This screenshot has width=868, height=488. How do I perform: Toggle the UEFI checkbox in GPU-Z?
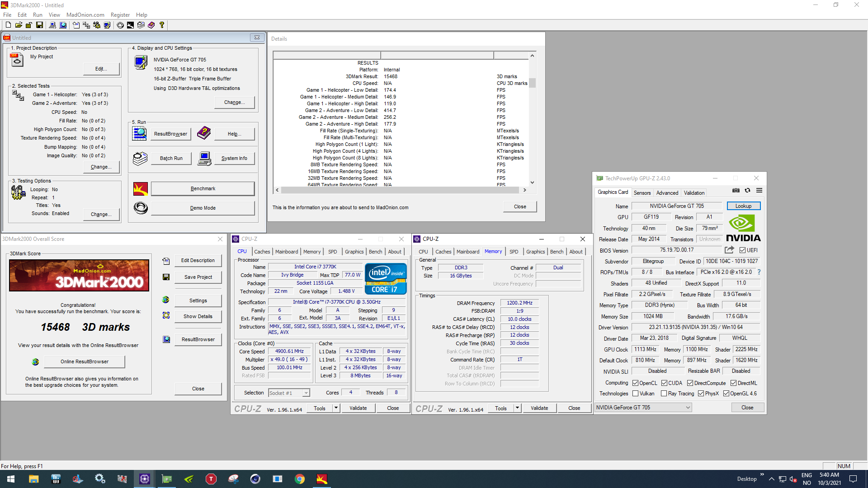[x=743, y=250]
